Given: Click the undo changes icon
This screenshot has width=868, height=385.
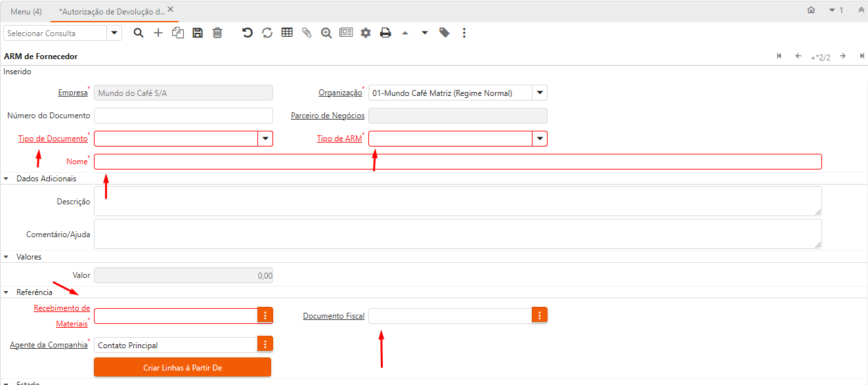Looking at the screenshot, I should coord(248,33).
